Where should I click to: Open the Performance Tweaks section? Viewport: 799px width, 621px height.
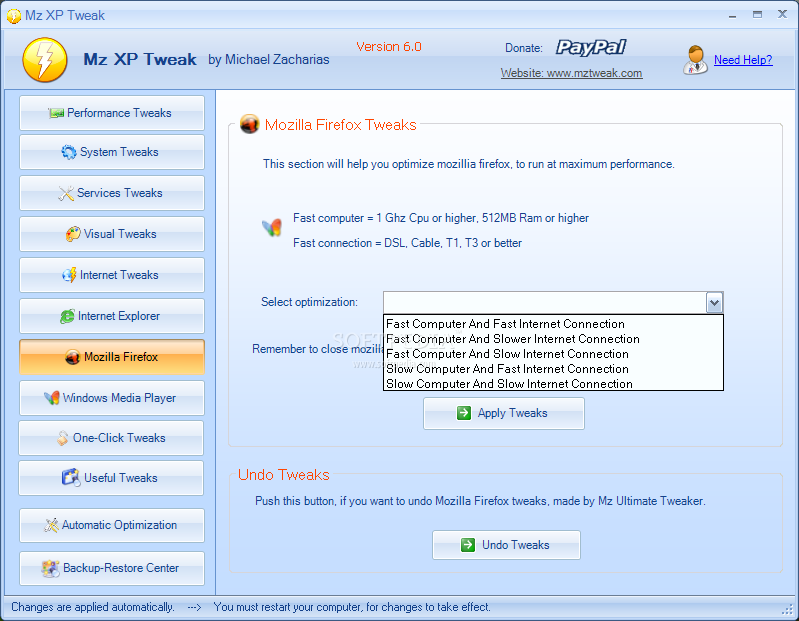(112, 113)
